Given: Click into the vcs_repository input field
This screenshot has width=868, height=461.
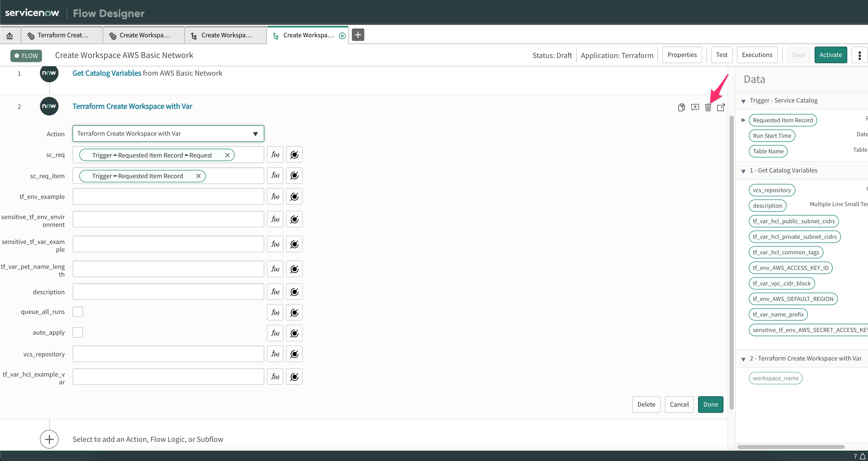Looking at the screenshot, I should coord(168,354).
